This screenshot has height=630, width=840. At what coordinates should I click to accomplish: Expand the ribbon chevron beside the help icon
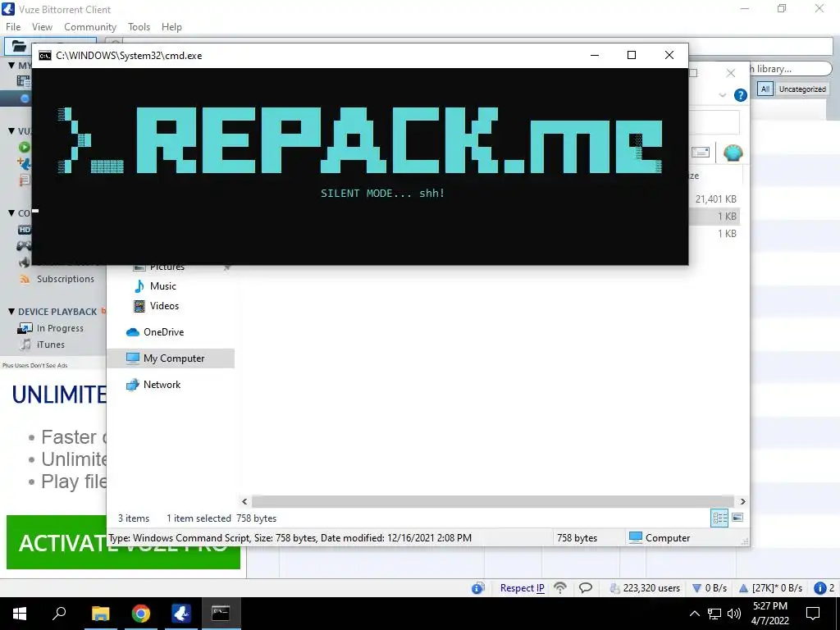pos(723,95)
